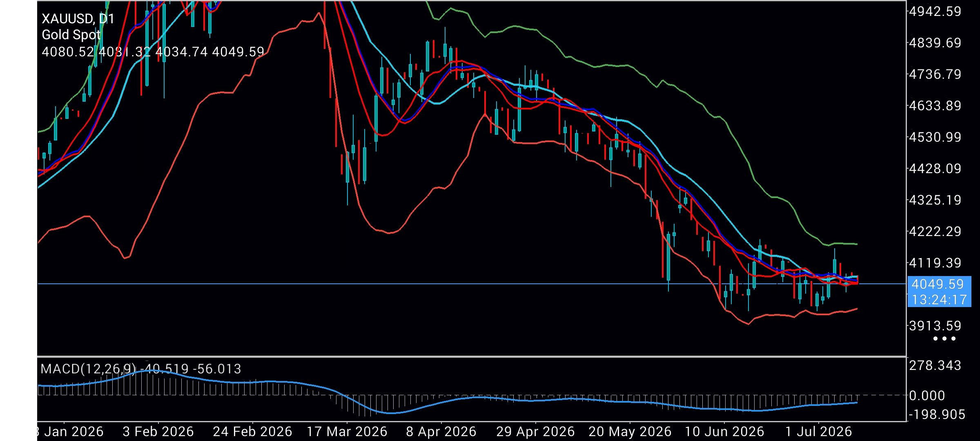Image resolution: width=980 pixels, height=441 pixels.
Task: Click the 8 Apr 2026 date marker
Action: tap(441, 432)
